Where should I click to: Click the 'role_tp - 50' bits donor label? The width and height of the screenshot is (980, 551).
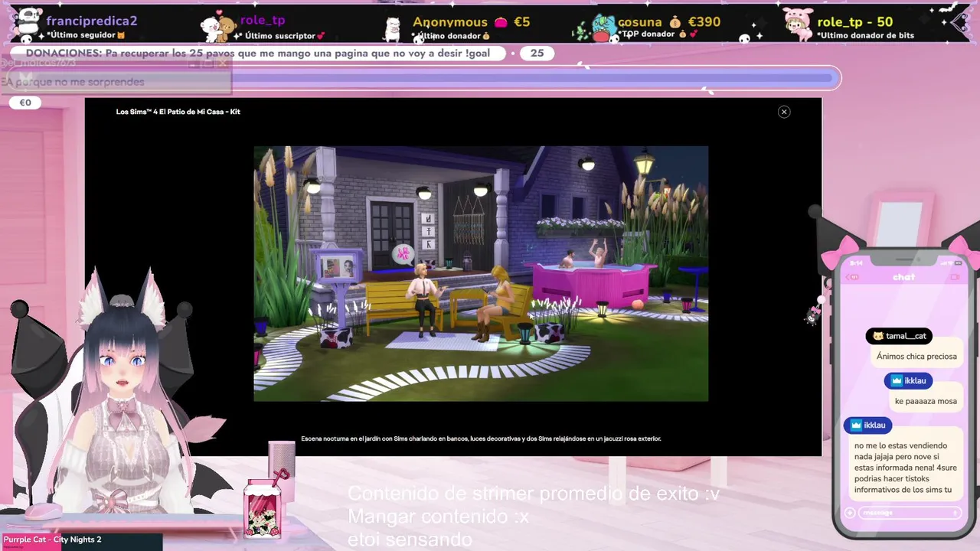[854, 22]
